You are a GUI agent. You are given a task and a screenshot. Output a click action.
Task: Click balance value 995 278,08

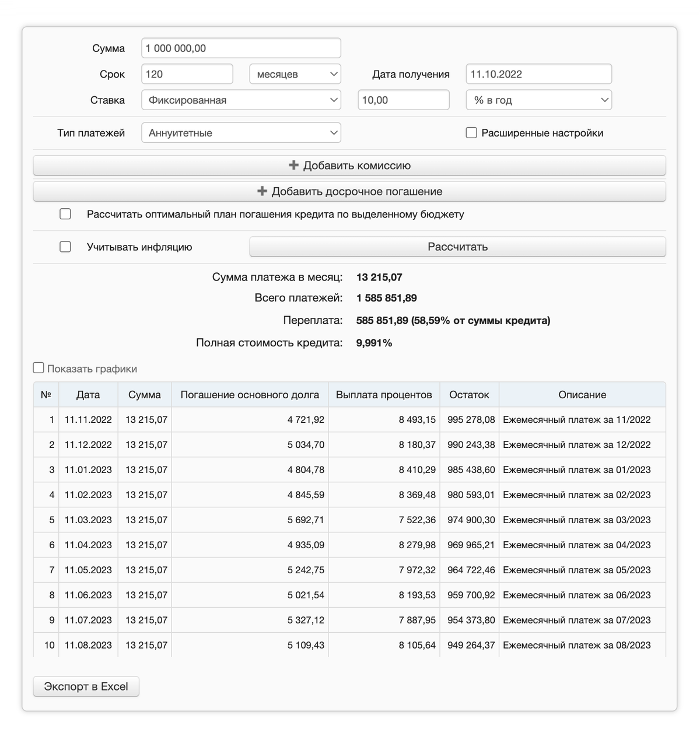[471, 420]
